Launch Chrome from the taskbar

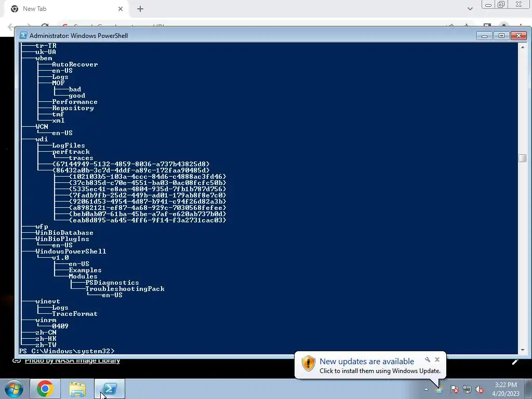coord(45,389)
